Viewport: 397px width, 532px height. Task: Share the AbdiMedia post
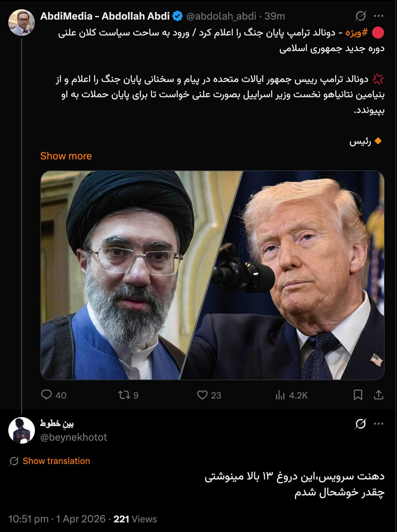(x=378, y=395)
